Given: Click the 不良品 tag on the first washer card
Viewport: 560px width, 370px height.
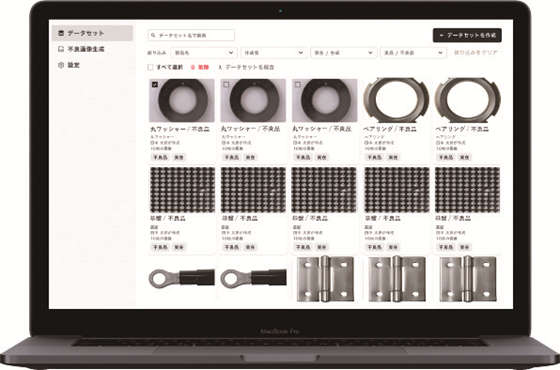Looking at the screenshot, I should [160, 157].
